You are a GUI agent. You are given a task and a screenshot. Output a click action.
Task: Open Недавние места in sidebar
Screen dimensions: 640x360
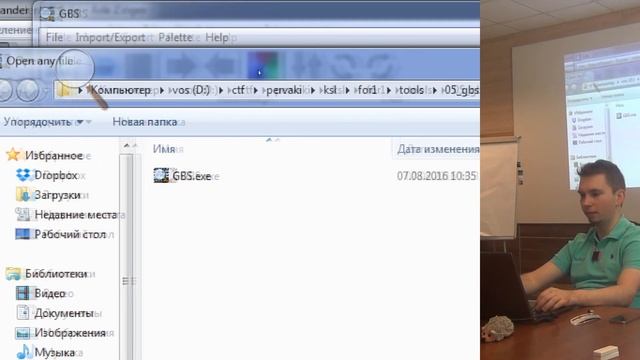click(x=76, y=215)
